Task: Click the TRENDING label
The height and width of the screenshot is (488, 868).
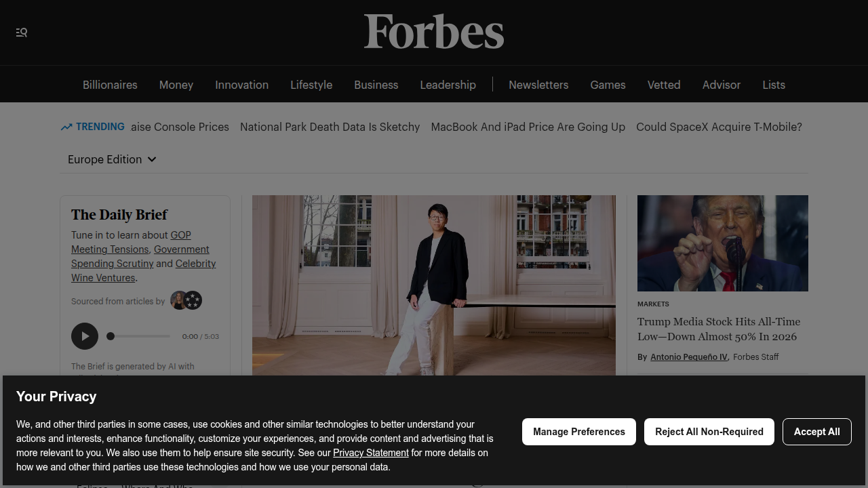Action: click(x=100, y=127)
